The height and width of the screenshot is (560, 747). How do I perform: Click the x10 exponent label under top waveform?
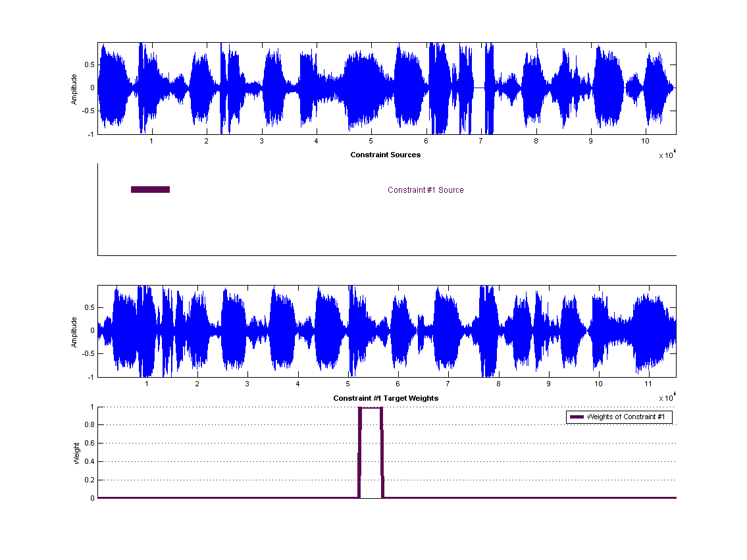tap(666, 155)
